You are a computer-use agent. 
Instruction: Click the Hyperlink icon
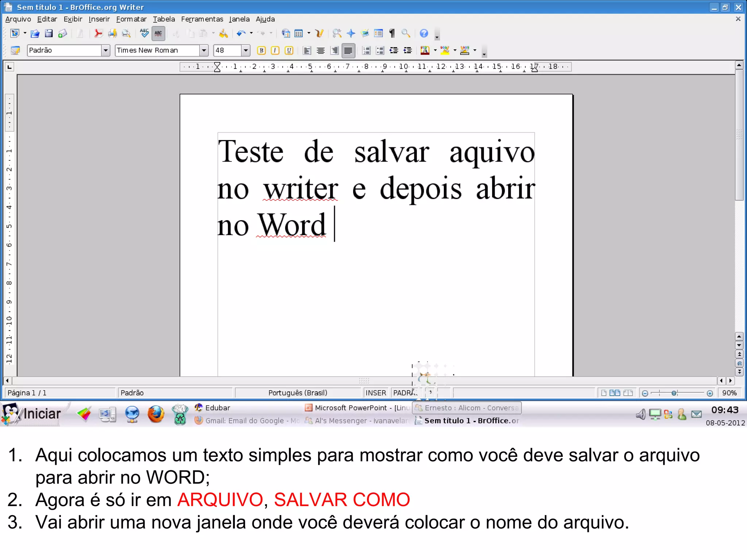click(x=286, y=34)
